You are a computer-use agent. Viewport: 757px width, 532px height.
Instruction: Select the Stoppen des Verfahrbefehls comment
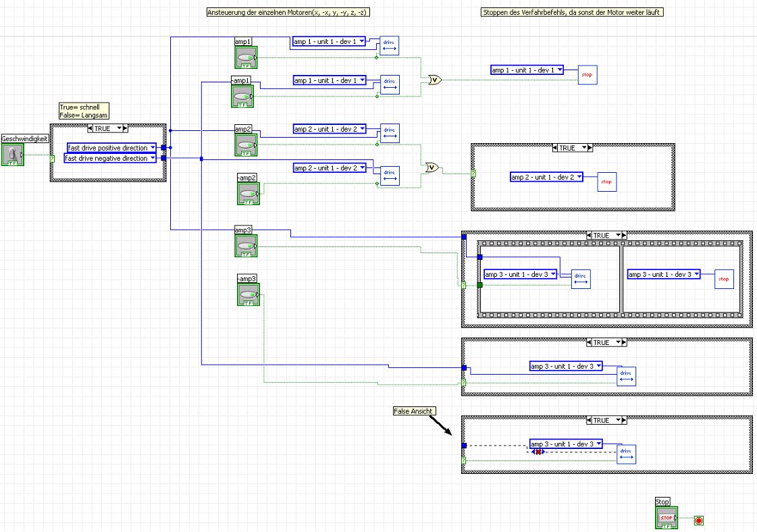tap(572, 12)
